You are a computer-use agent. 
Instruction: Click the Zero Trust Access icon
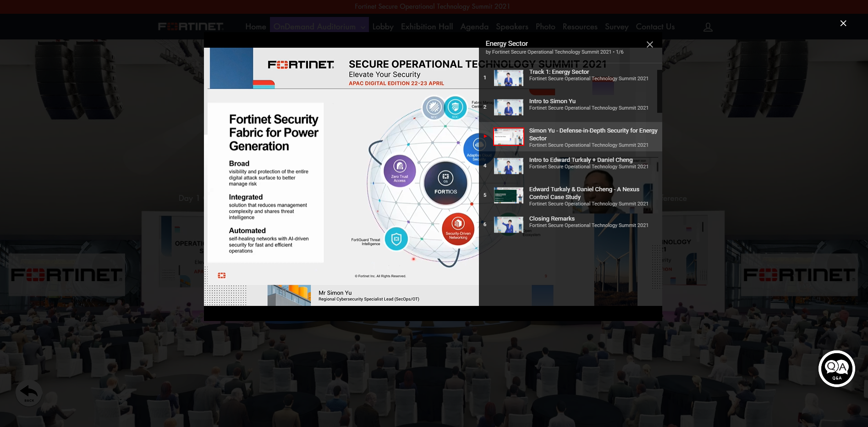tap(400, 171)
